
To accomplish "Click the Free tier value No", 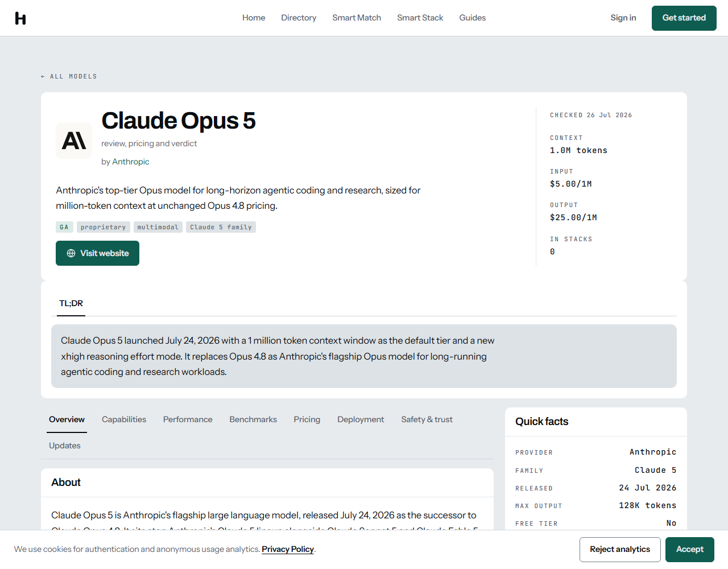I will 671,523.
